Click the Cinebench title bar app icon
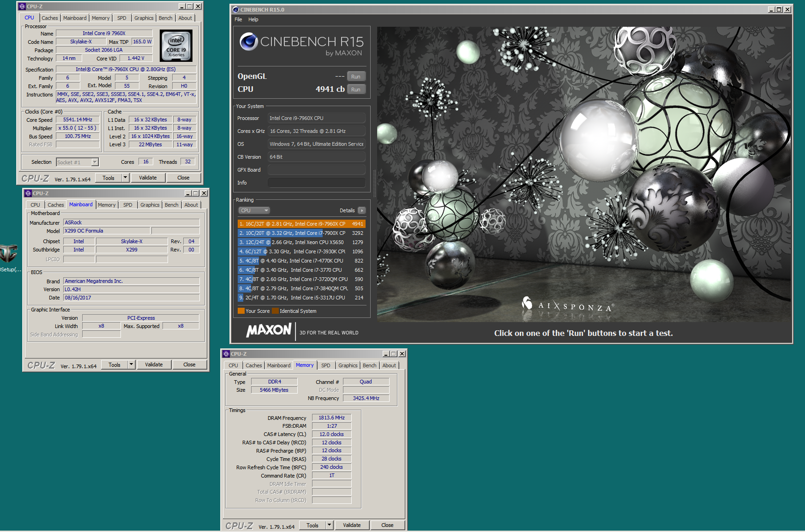This screenshot has width=805, height=532. click(236, 9)
